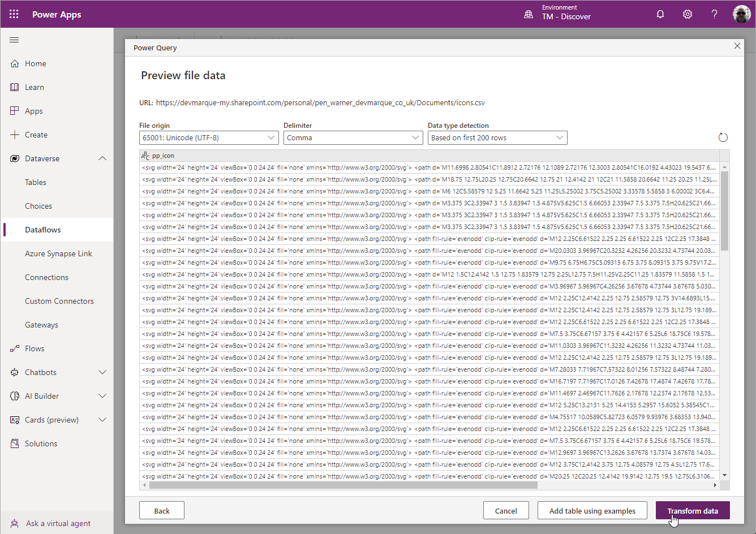Image resolution: width=756 pixels, height=534 pixels.
Task: Click Add table using examples
Action: (592, 510)
